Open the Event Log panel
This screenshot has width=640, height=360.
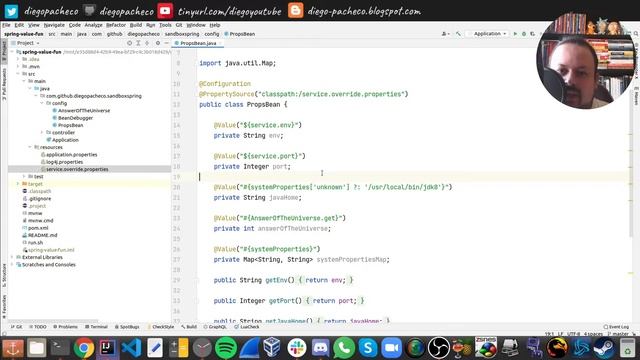coord(616,327)
